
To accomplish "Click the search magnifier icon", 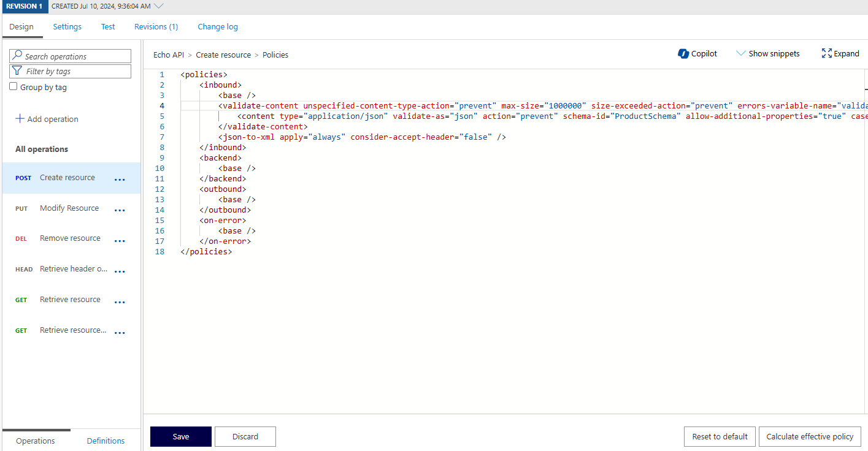I will coord(18,56).
